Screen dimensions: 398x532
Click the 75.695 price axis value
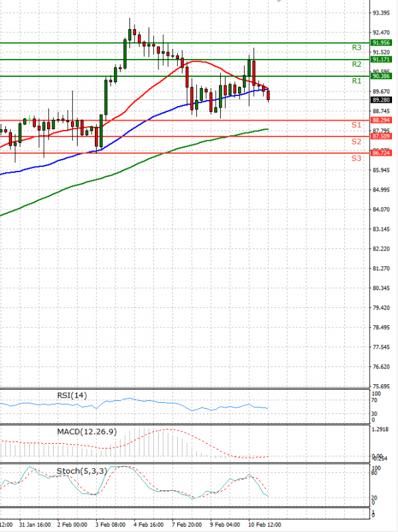[381, 386]
